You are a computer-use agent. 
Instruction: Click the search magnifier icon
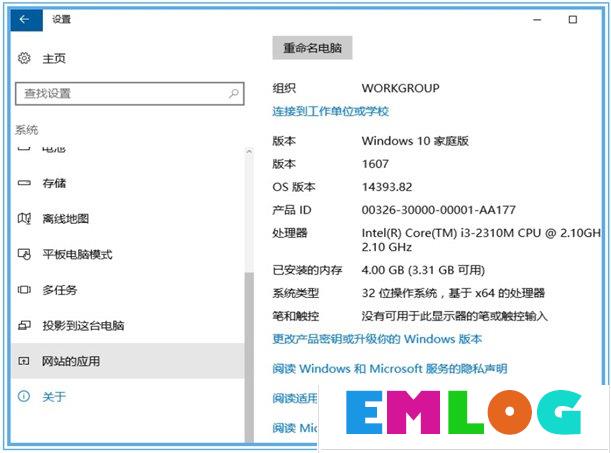tap(233, 93)
